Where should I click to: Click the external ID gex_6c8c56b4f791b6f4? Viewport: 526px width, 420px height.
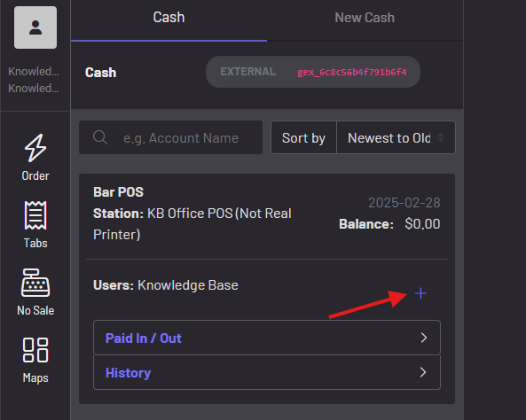[352, 72]
